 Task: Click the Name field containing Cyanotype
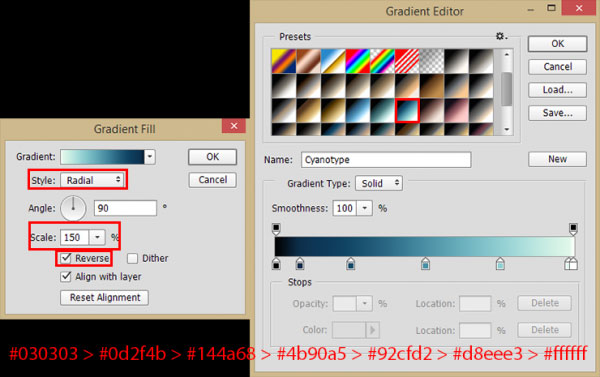click(x=386, y=160)
